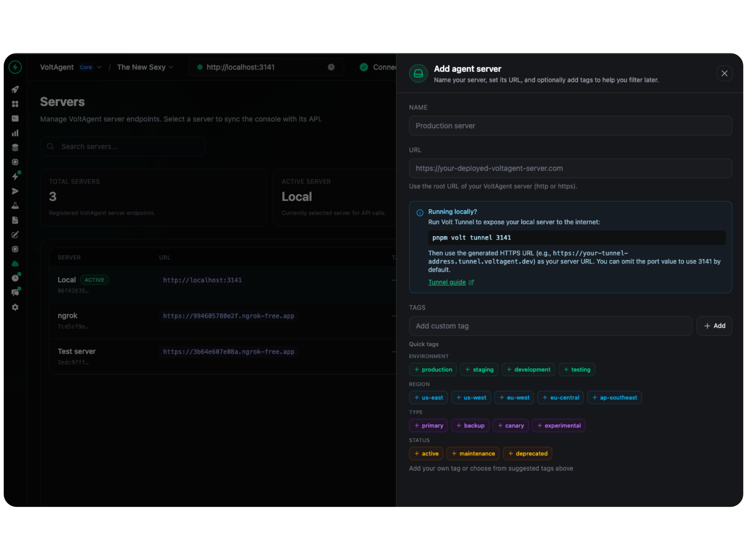Click the Production server name input field
The height and width of the screenshot is (560, 747).
tap(570, 126)
